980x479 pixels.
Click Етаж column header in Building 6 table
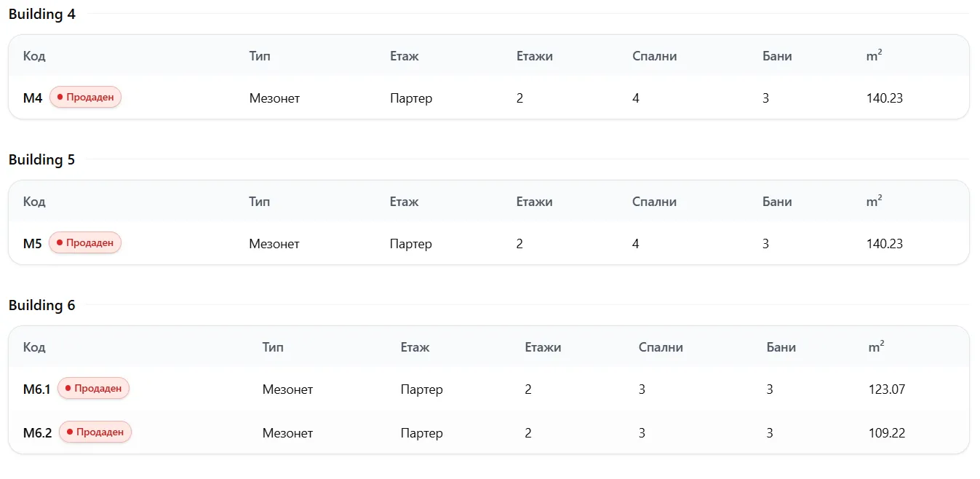coord(415,347)
